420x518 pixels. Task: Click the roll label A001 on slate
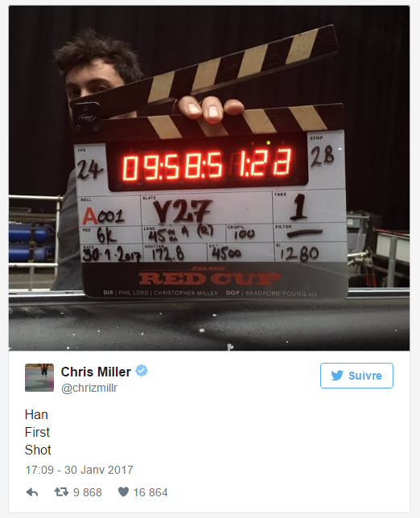[104, 216]
